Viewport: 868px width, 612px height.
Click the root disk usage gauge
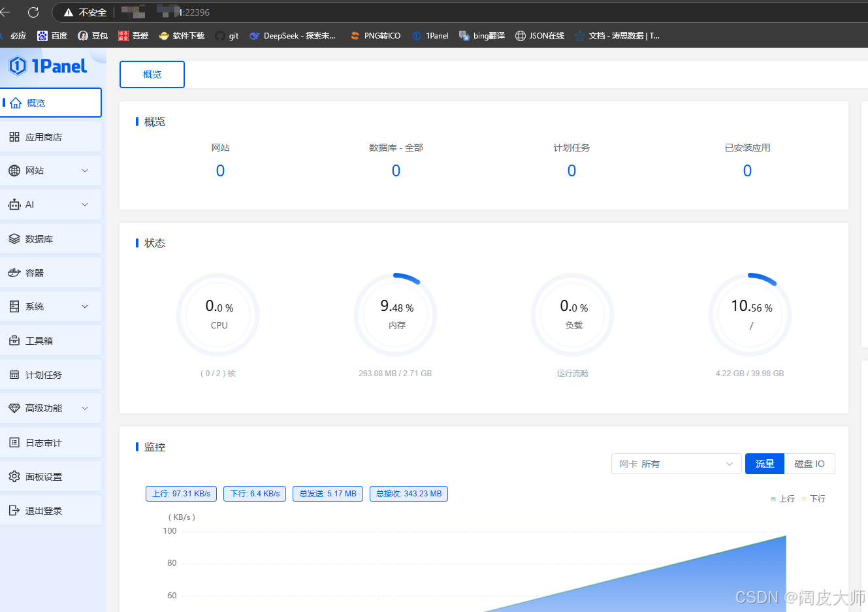coord(750,314)
